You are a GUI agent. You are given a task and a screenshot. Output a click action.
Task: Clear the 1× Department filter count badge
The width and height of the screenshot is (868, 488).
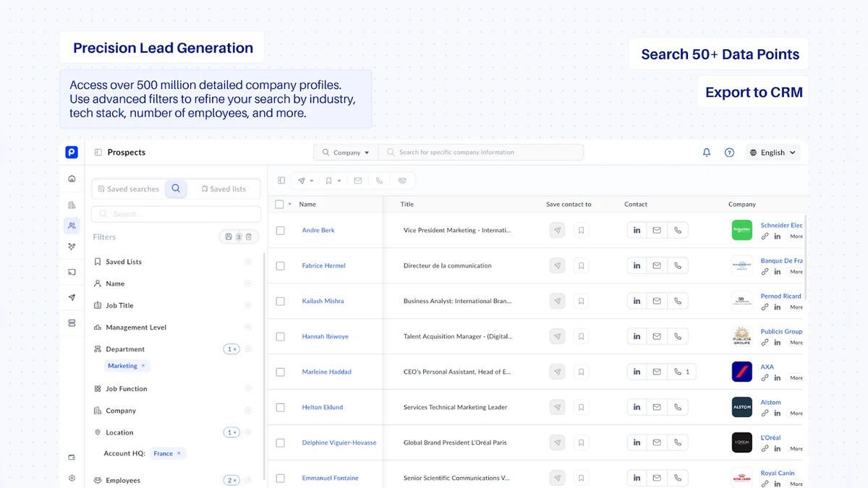(x=231, y=349)
